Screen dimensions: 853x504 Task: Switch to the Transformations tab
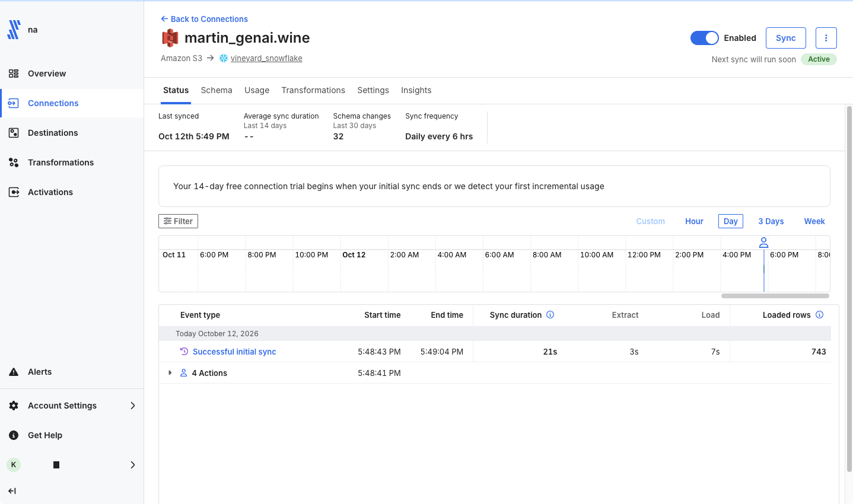pyautogui.click(x=313, y=90)
